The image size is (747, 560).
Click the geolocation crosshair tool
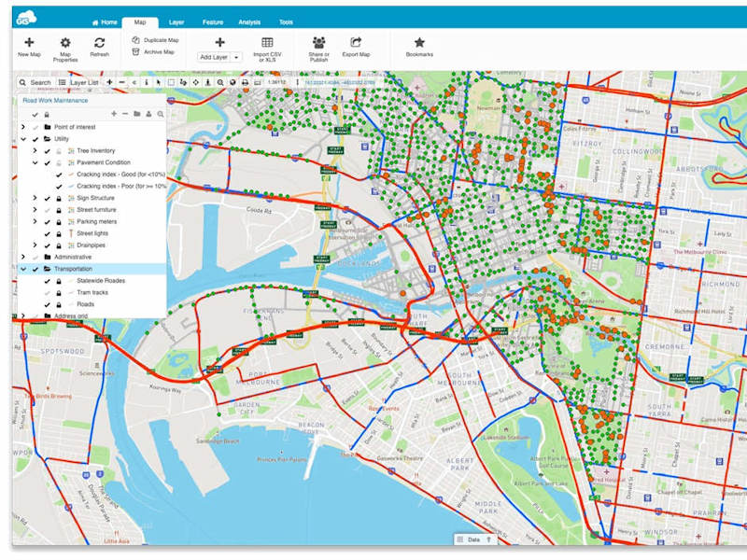tap(196, 82)
